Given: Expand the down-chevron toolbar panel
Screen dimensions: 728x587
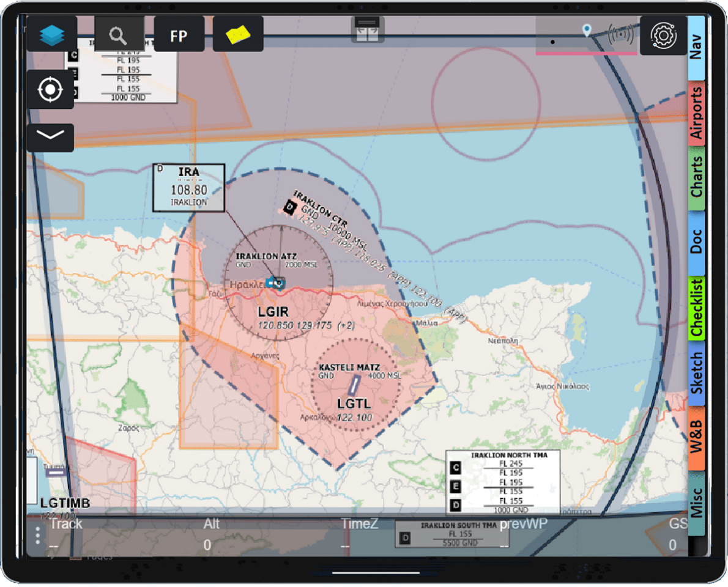Looking at the screenshot, I should click(50, 137).
